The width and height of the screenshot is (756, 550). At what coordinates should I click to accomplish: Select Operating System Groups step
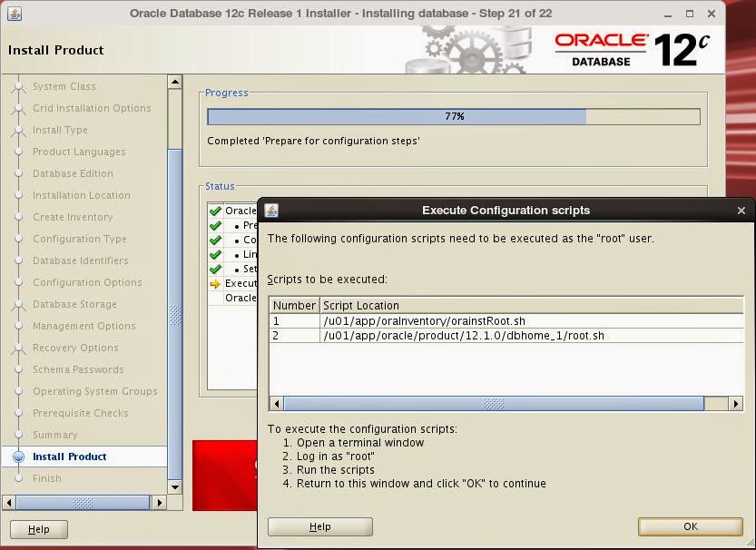pyautogui.click(x=95, y=391)
